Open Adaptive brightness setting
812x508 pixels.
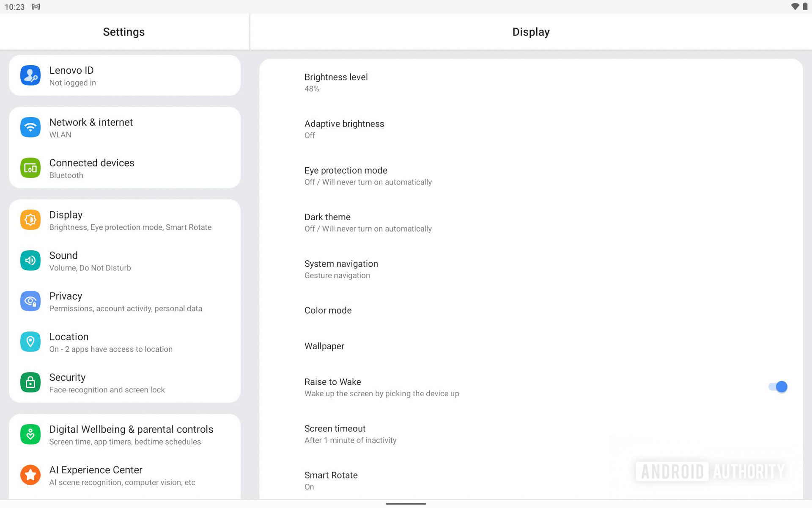point(344,129)
